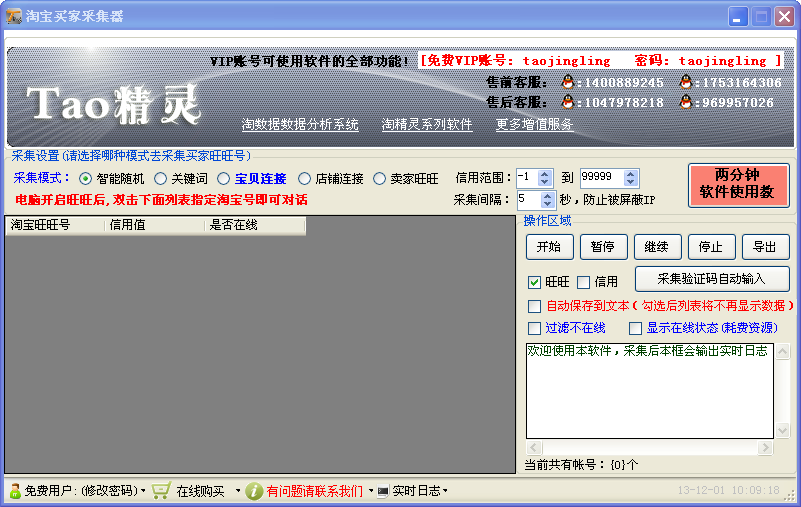Screen dimensions: 801x507
Task: Select 关键词 collection mode
Action: pyautogui.click(x=160, y=178)
